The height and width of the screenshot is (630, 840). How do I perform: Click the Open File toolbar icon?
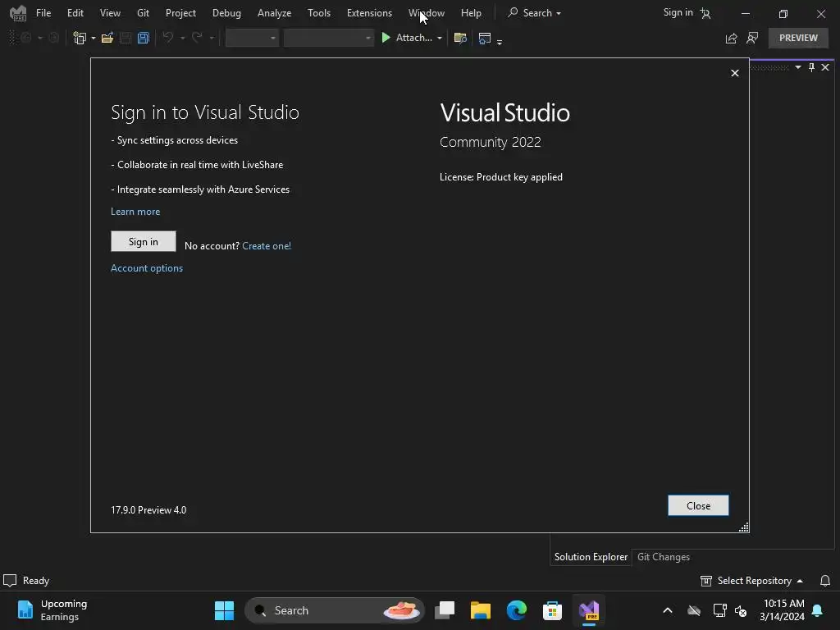107,38
